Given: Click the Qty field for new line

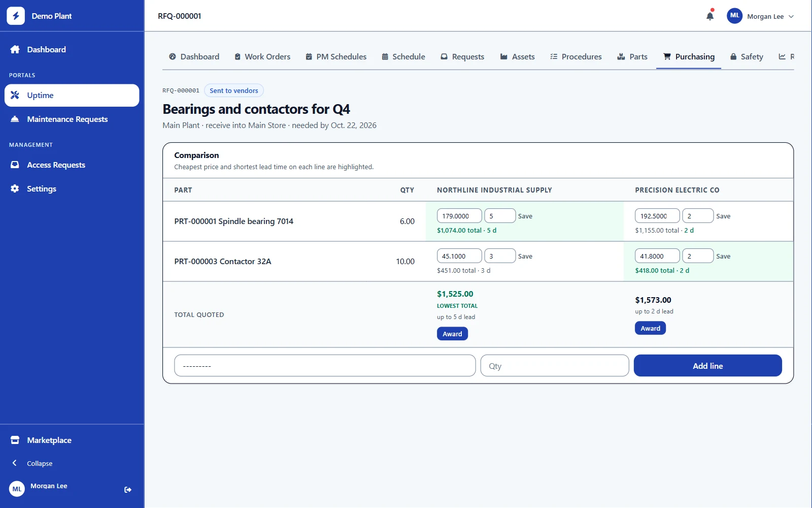Looking at the screenshot, I should coord(555,366).
